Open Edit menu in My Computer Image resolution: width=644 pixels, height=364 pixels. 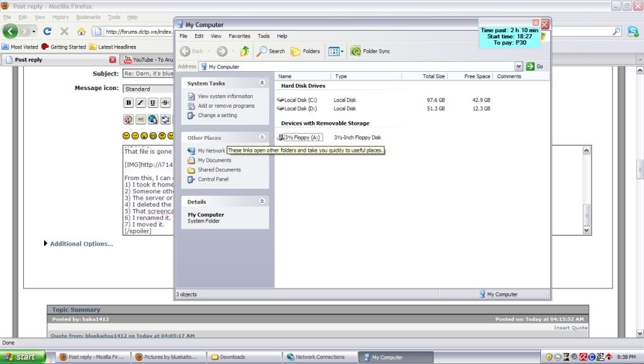(x=199, y=36)
